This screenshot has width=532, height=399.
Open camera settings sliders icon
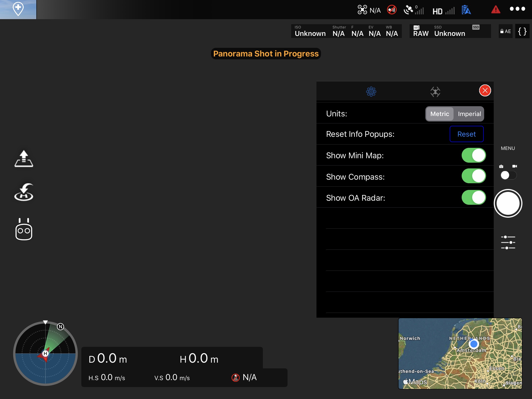pos(508,242)
